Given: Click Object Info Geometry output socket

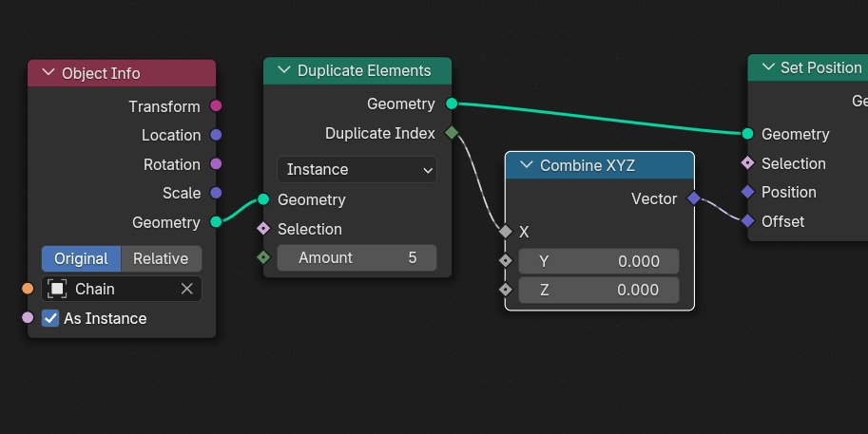Looking at the screenshot, I should point(216,221).
